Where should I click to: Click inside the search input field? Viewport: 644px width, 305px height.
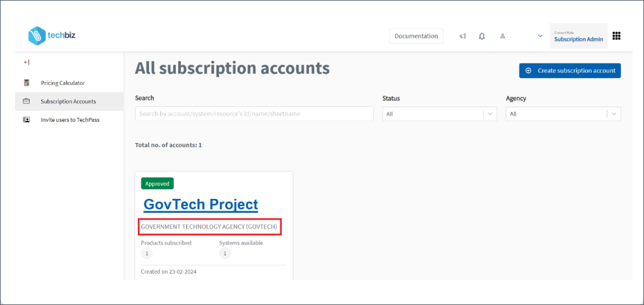pyautogui.click(x=254, y=114)
